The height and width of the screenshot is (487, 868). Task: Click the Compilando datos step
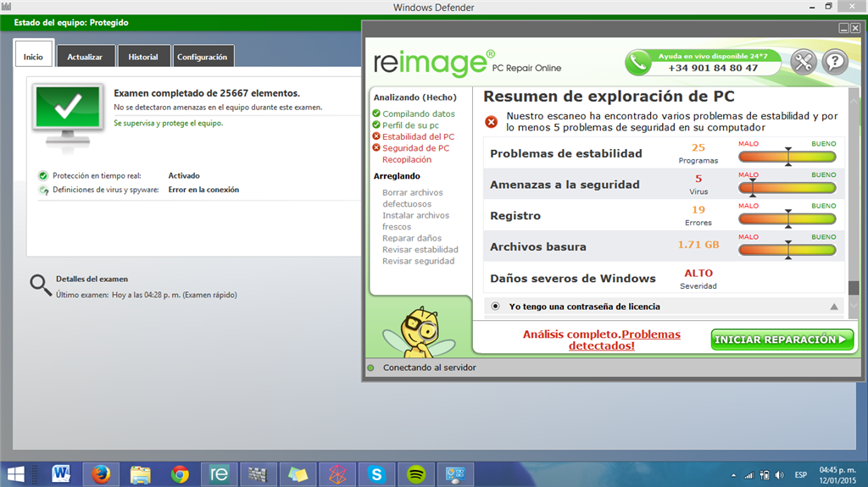[x=419, y=113]
